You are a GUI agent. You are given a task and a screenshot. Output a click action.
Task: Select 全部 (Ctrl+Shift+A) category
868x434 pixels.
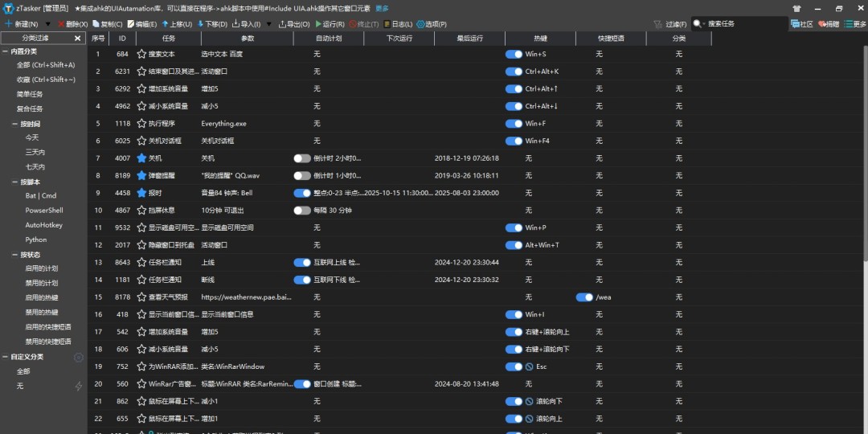(x=46, y=65)
